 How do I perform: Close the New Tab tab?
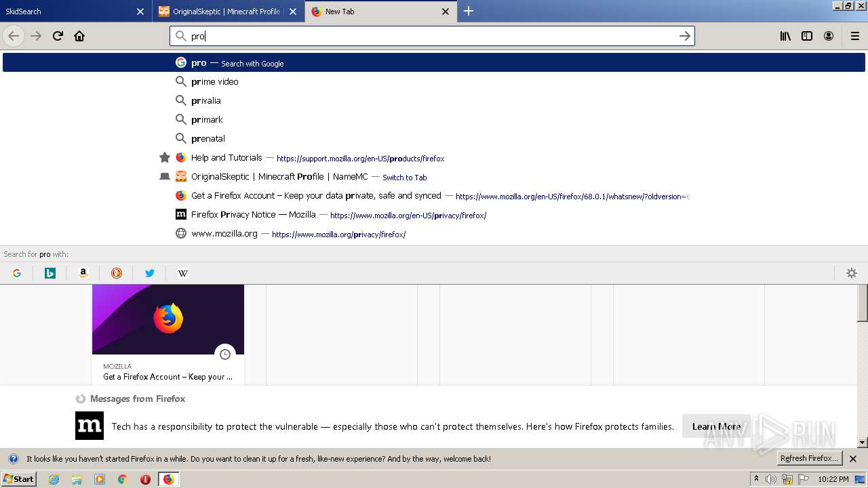click(x=446, y=12)
